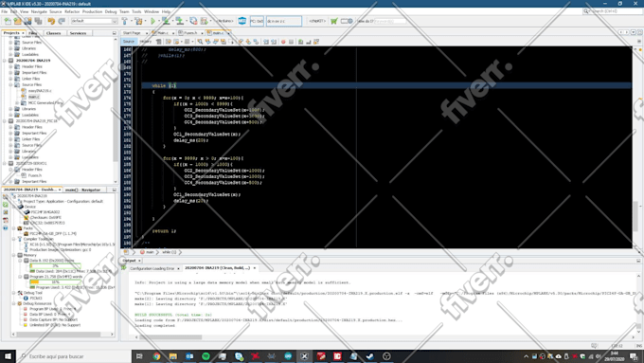Click the main breadcrumb below editor
The image size is (644, 363).
tap(148, 252)
